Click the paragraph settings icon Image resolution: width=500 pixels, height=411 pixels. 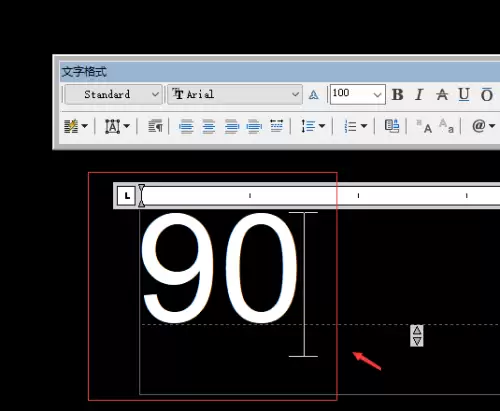pos(156,126)
